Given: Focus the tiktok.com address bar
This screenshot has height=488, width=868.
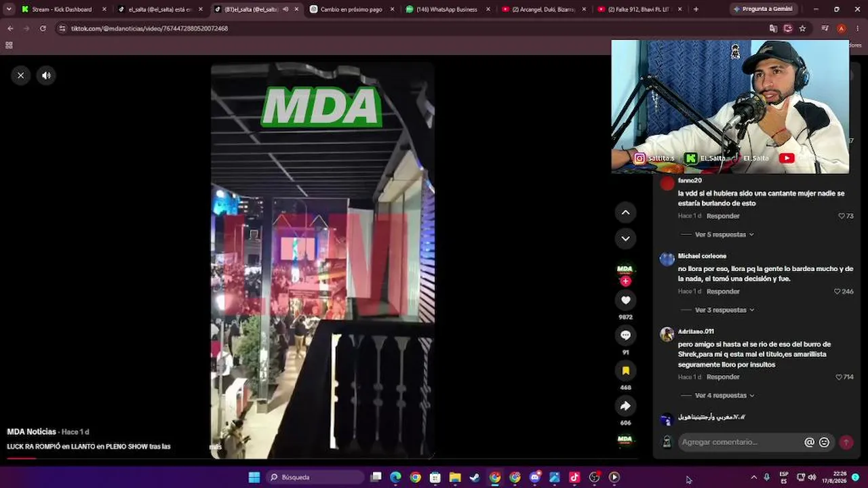Looking at the screenshot, I should (407, 28).
